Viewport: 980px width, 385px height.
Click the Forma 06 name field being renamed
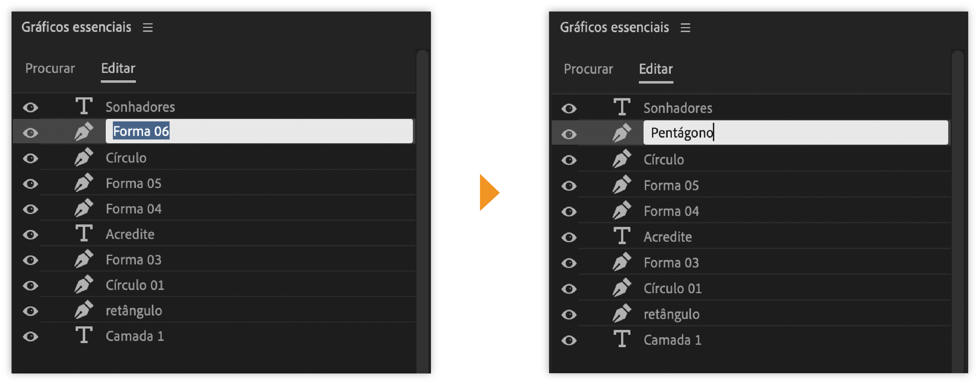tap(259, 131)
